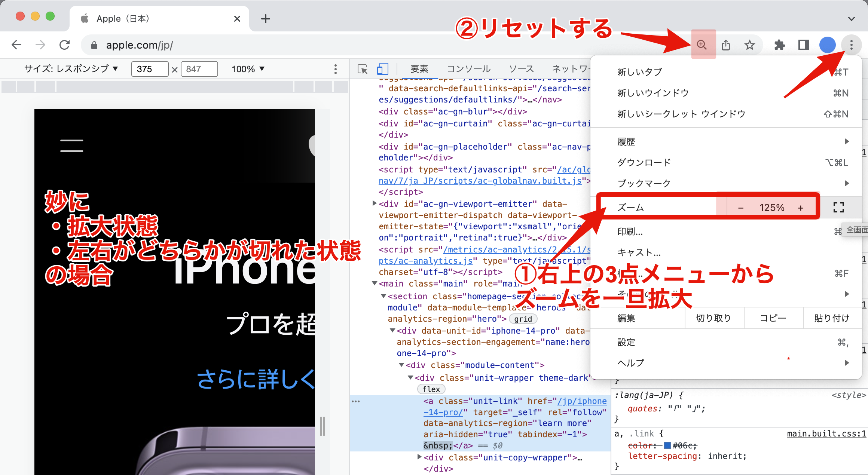The image size is (868, 475).
Task: Open ac-analytics.js script link
Action: tap(426, 261)
